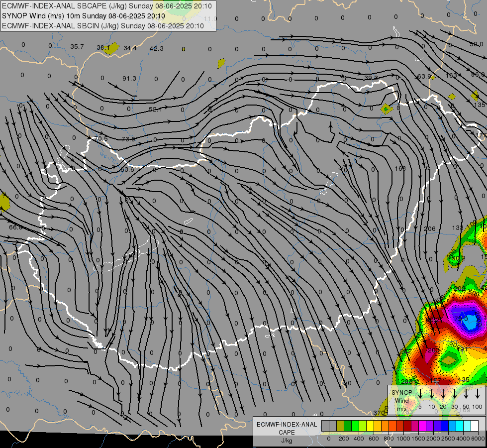
Task: Click the 5 m/s wind arrow in legend
Action: click(x=420, y=393)
